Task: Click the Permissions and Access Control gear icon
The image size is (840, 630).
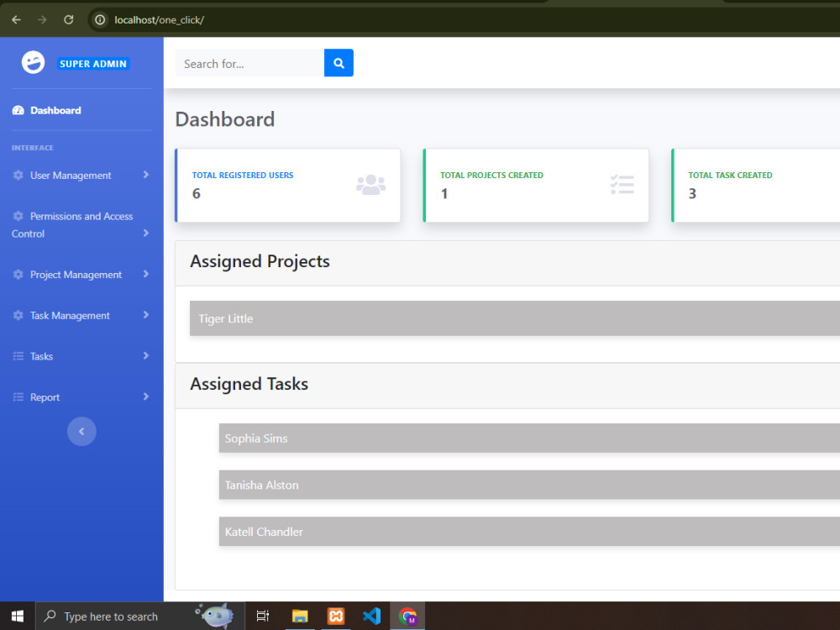Action: (18, 216)
